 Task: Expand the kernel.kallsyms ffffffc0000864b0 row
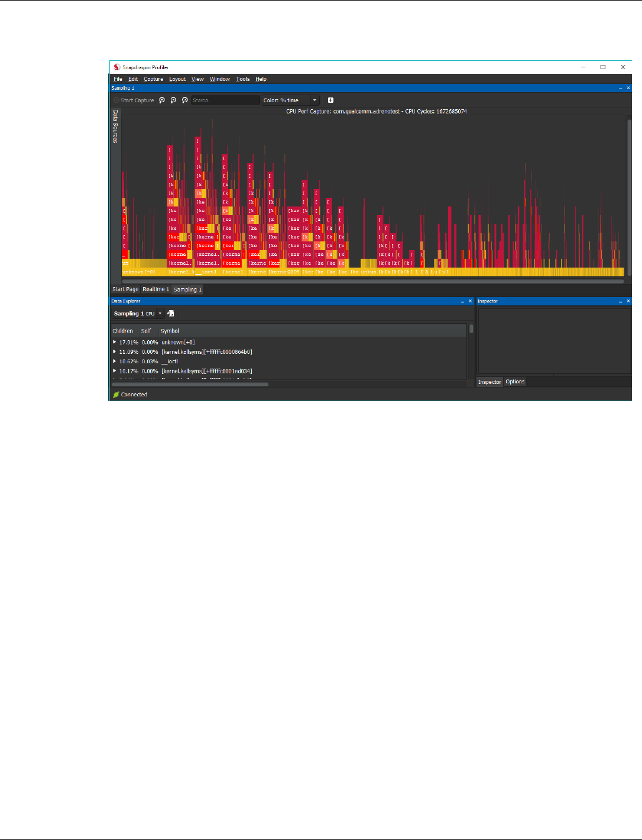tap(115, 351)
